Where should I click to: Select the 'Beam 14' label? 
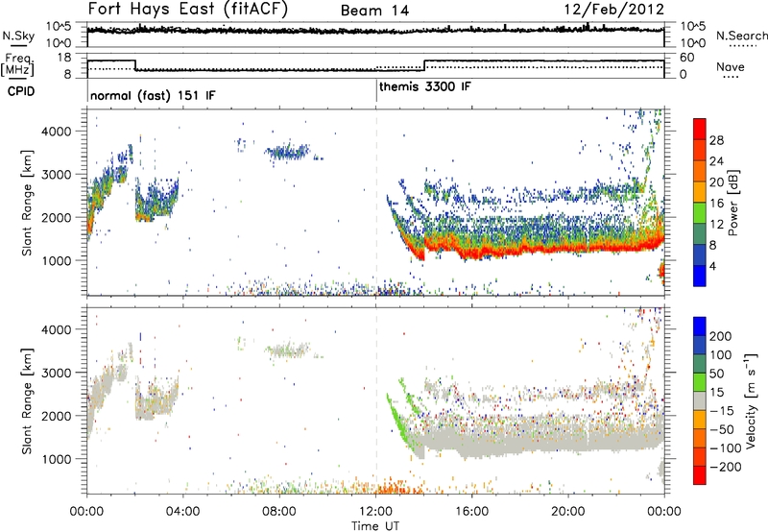(374, 11)
